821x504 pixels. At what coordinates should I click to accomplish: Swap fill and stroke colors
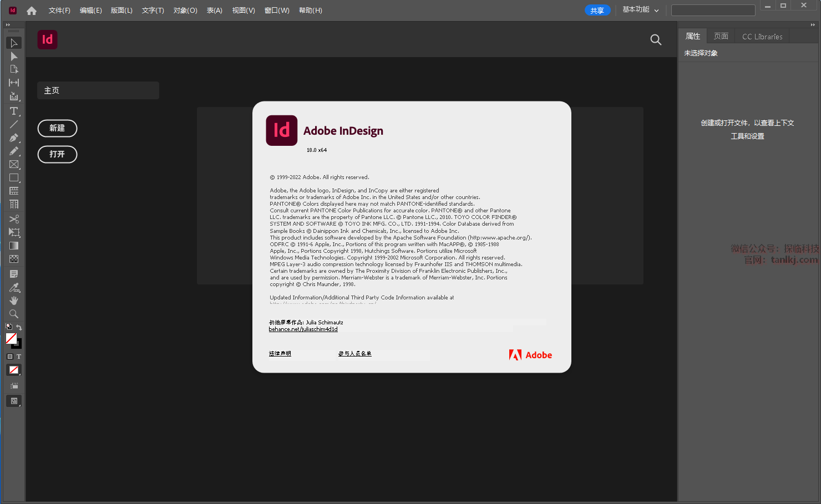click(x=19, y=327)
